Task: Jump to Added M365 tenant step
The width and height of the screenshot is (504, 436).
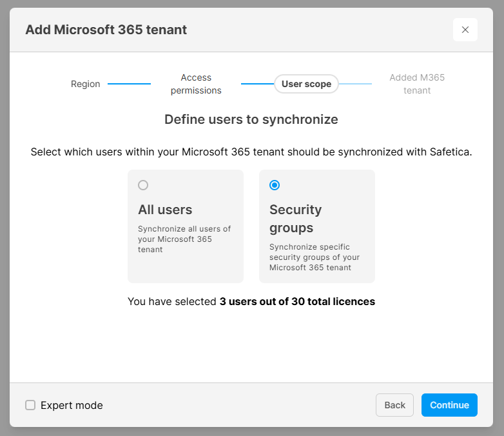Action: 417,84
